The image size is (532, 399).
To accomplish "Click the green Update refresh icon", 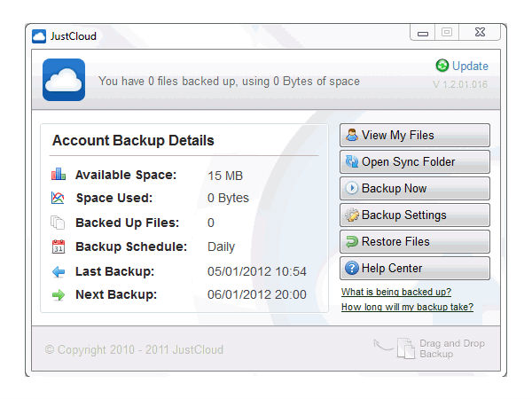I will 442,66.
